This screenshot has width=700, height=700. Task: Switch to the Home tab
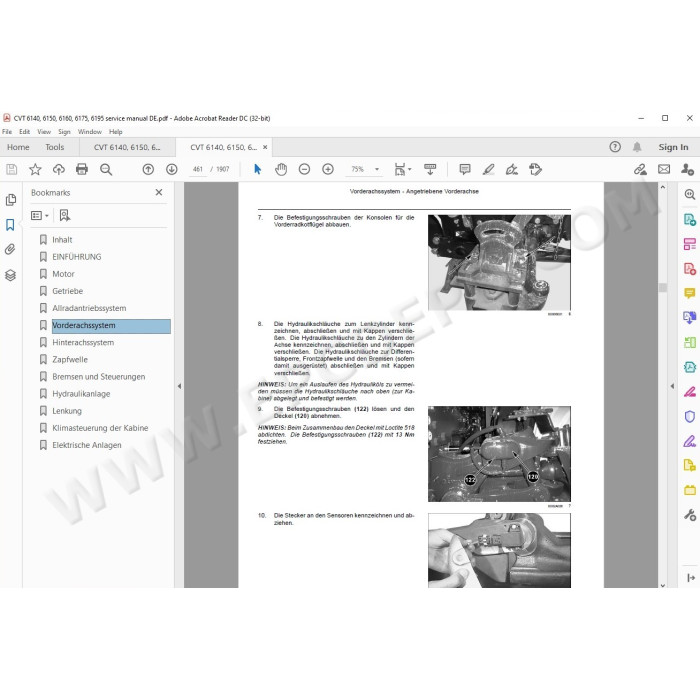pyautogui.click(x=18, y=147)
